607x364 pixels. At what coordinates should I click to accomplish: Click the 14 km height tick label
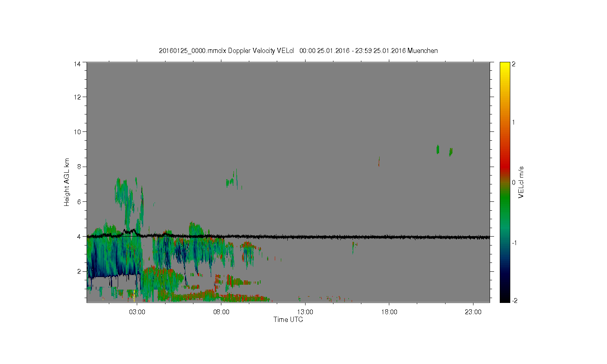(77, 64)
